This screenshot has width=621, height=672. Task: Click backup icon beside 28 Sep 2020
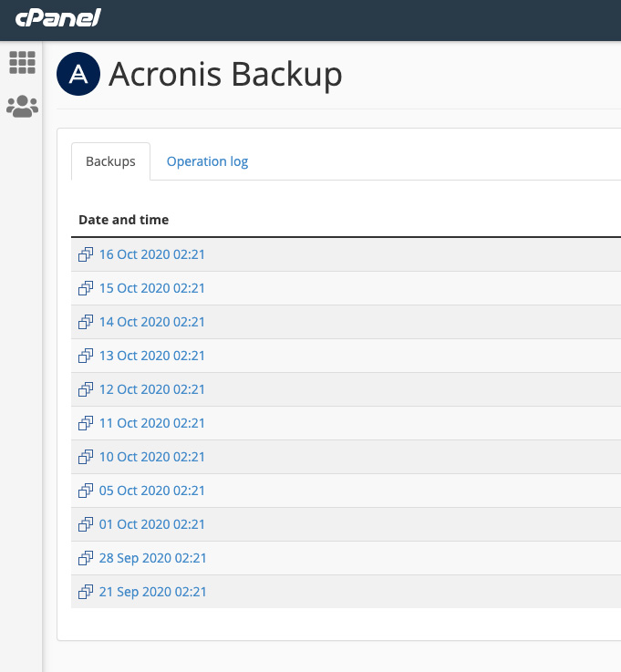click(x=86, y=558)
